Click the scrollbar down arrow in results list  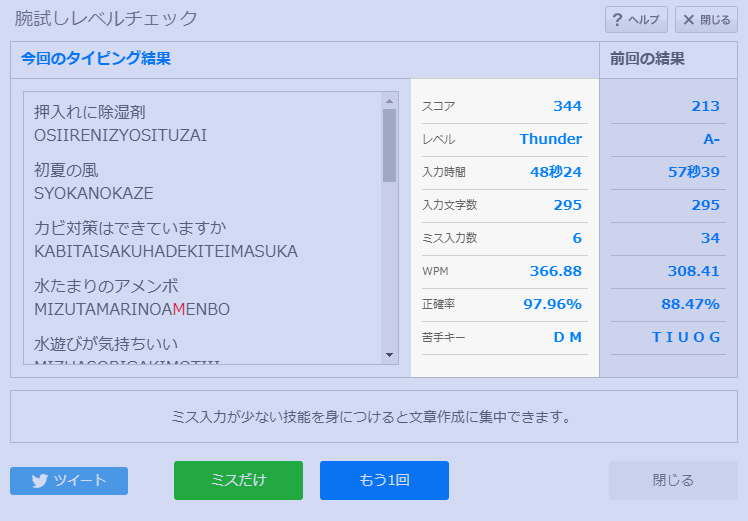click(389, 355)
